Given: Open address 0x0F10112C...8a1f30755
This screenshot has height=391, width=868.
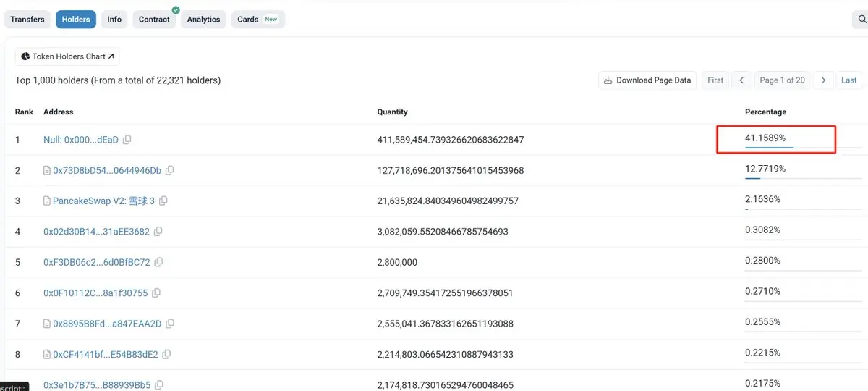Looking at the screenshot, I should [95, 293].
